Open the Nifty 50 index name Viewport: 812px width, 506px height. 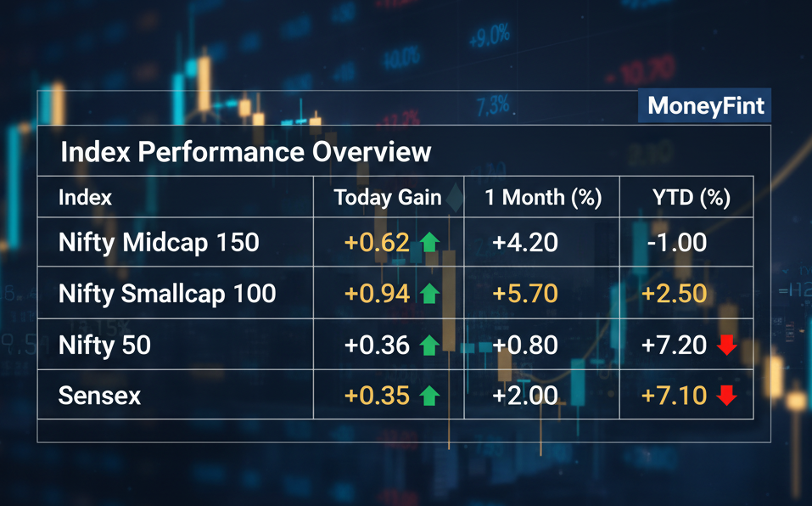(104, 345)
